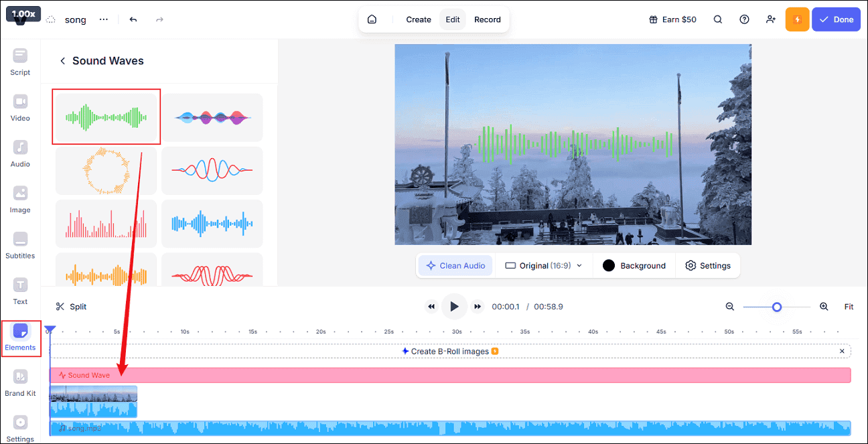This screenshot has height=444, width=868.
Task: Go back from the Sound Waves panel
Action: [62, 60]
